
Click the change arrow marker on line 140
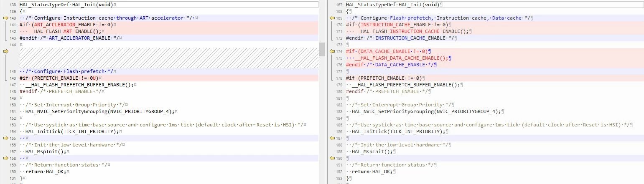[x=5, y=18]
